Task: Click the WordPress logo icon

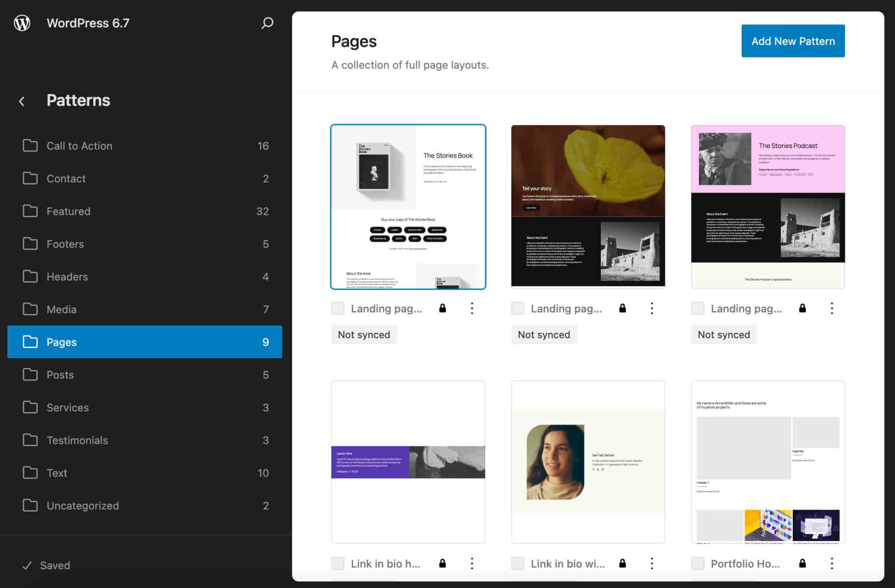Action: (22, 23)
